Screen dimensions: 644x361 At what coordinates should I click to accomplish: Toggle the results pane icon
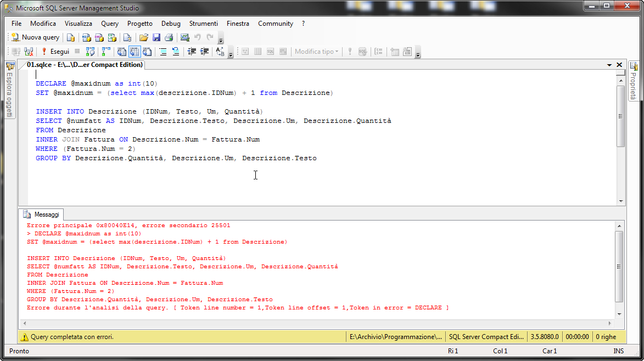283,52
